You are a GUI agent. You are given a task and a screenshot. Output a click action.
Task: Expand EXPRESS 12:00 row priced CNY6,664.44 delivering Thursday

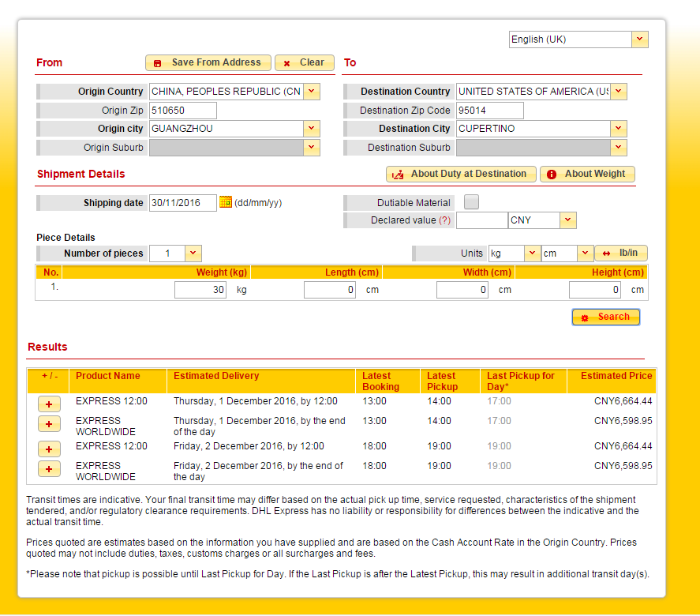49,404
